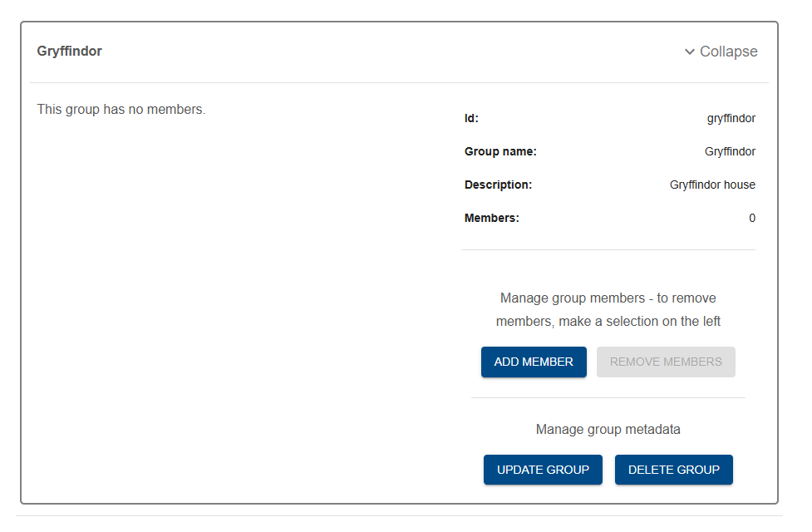Screen dimensions: 812x532
Task: Delete the Gryffindor group
Action: (x=674, y=470)
